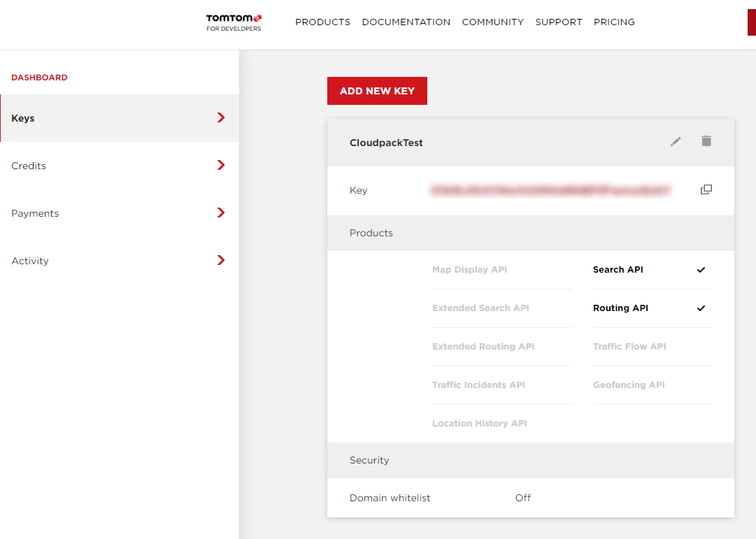
Task: Uncheck the Search API checkmark
Action: pyautogui.click(x=701, y=270)
